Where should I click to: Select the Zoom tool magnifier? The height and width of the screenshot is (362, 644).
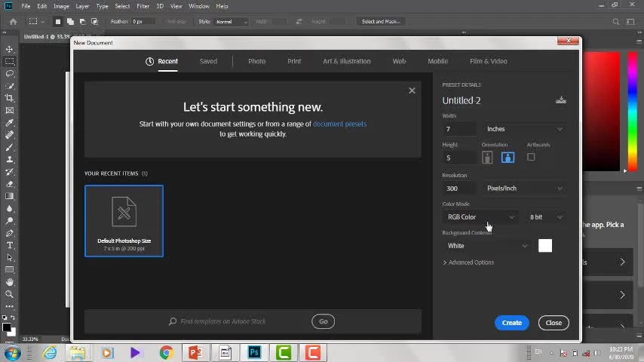(x=9, y=294)
